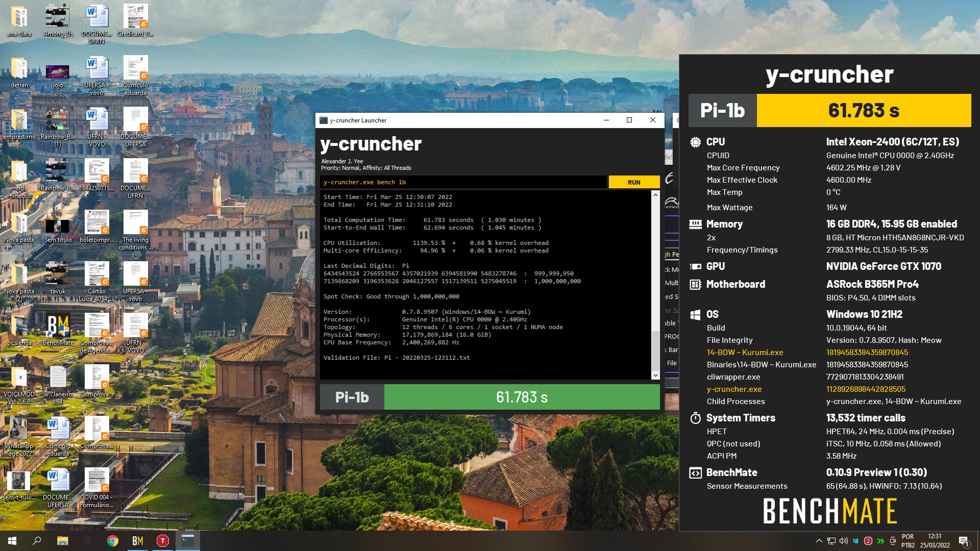Screen dimensions: 980x551
Task: Click the yellow 61.783 s score in BenchMate panel
Action: 864,110
